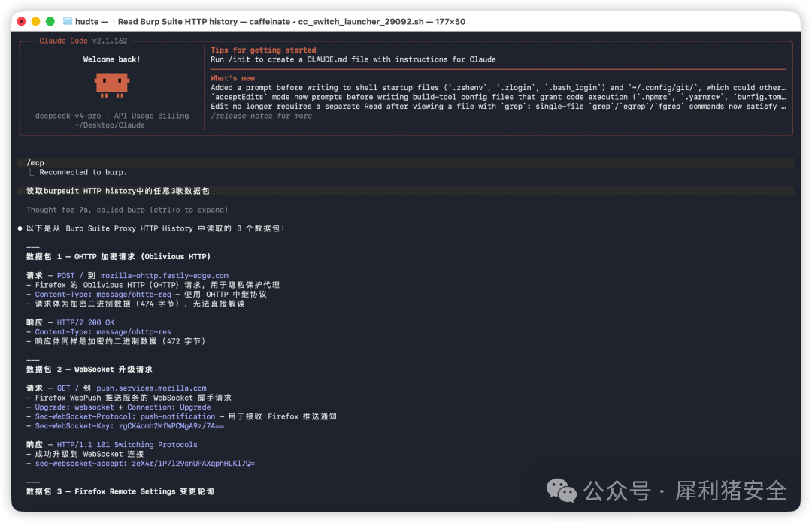
Task: Click 'Edit no longer requires a separate Read' line
Action: click(x=498, y=107)
